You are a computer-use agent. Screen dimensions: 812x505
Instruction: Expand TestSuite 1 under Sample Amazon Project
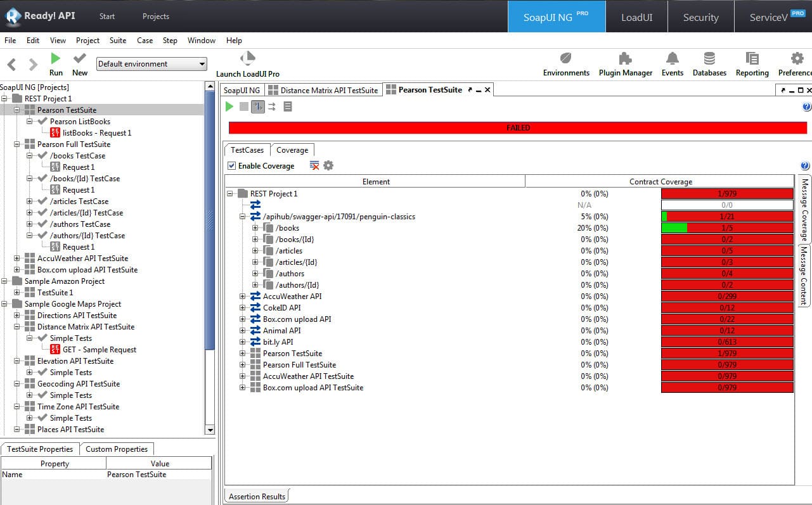point(17,293)
